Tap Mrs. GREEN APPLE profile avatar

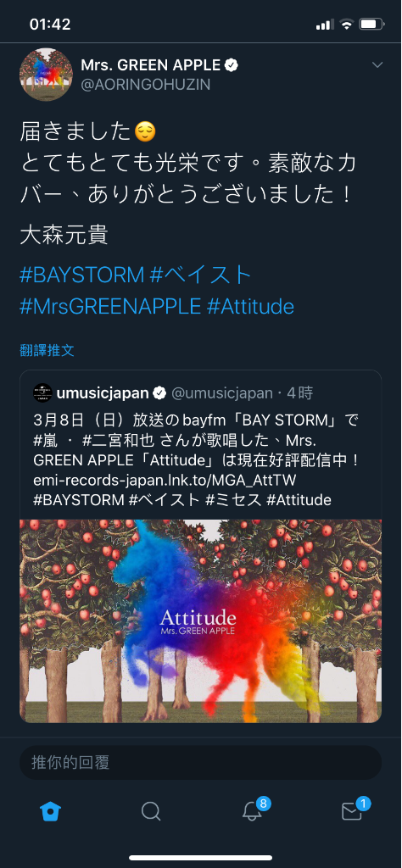pos(46,75)
